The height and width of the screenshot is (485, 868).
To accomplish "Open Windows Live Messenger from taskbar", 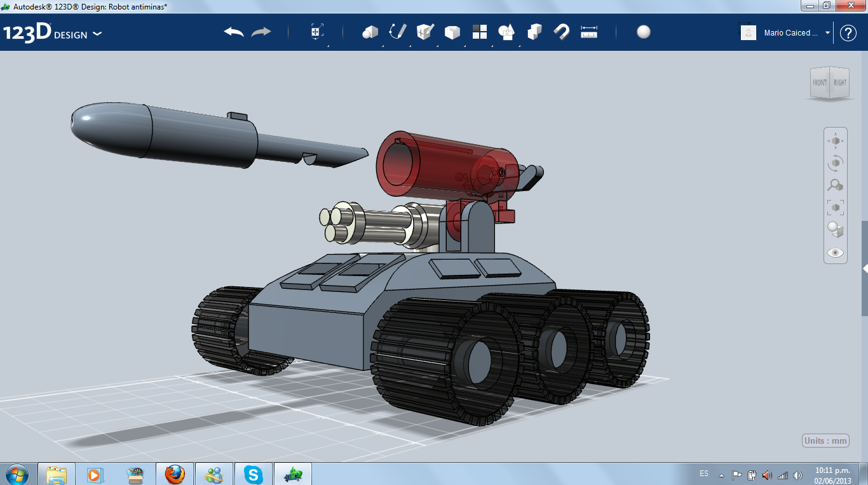I will tap(214, 474).
